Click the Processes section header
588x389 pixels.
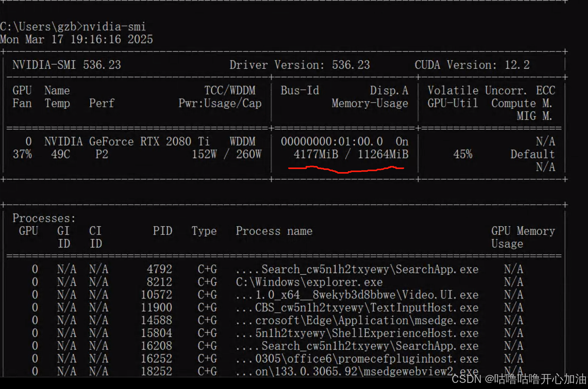pos(44,218)
